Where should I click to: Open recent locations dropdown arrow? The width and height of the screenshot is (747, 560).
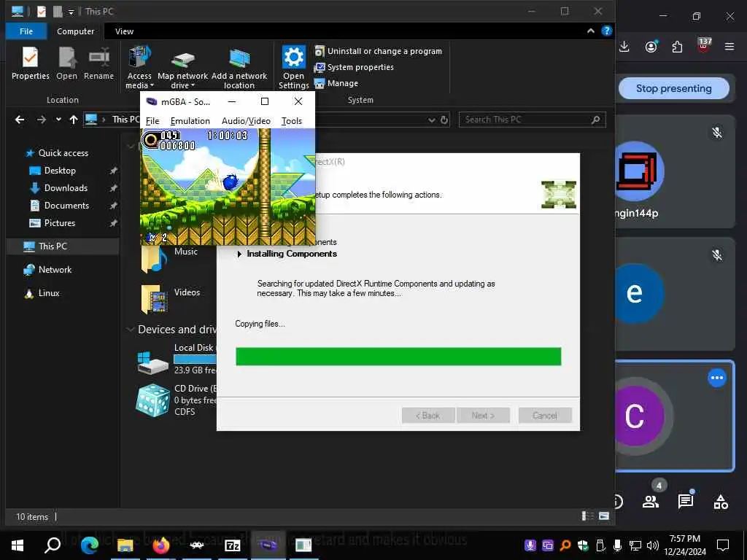click(x=58, y=120)
